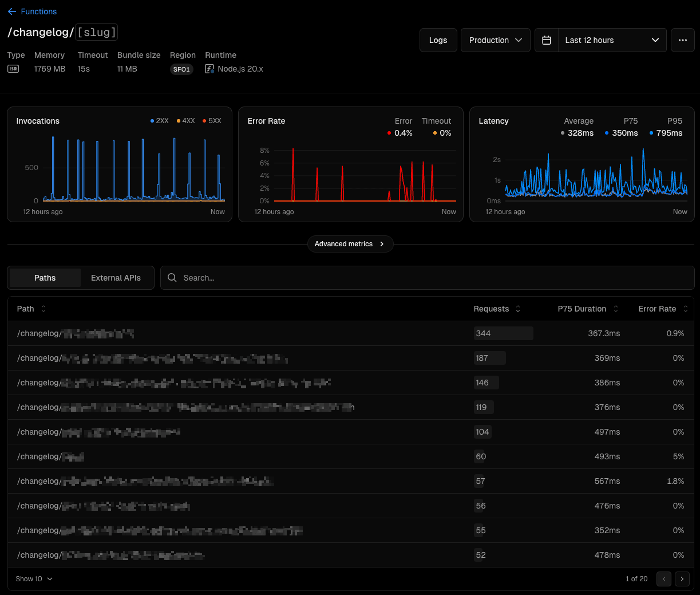Image resolution: width=700 pixels, height=595 pixels.
Task: Open the calendar date picker
Action: [x=546, y=40]
